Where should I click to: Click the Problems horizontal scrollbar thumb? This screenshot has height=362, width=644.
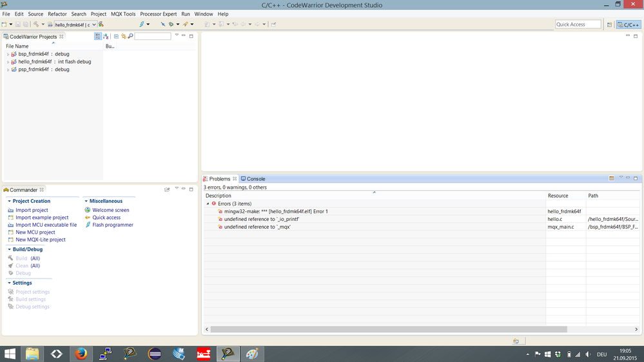tap(389, 329)
